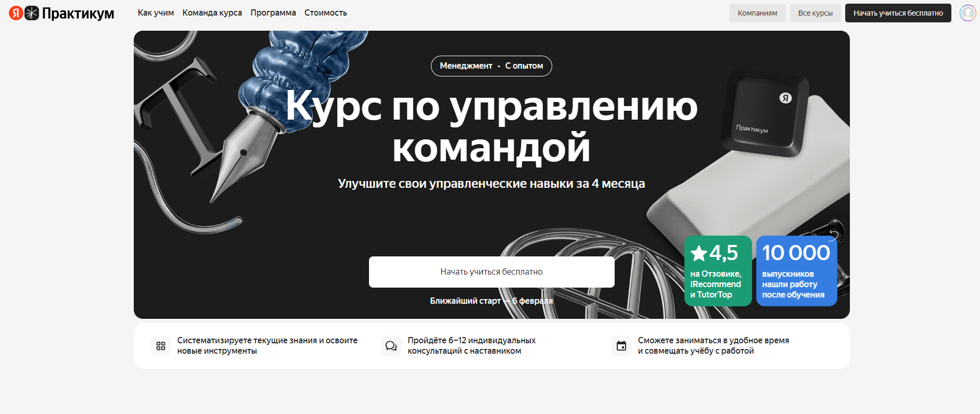The image size is (980, 414).
Task: Click the calendar icon beside 'Сможете заниматься'
Action: [x=621, y=346]
